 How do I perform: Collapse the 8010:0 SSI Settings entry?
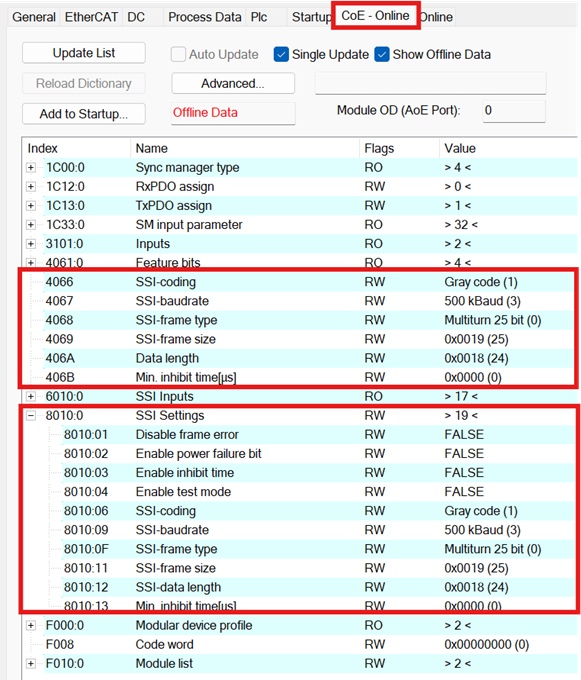point(31,415)
